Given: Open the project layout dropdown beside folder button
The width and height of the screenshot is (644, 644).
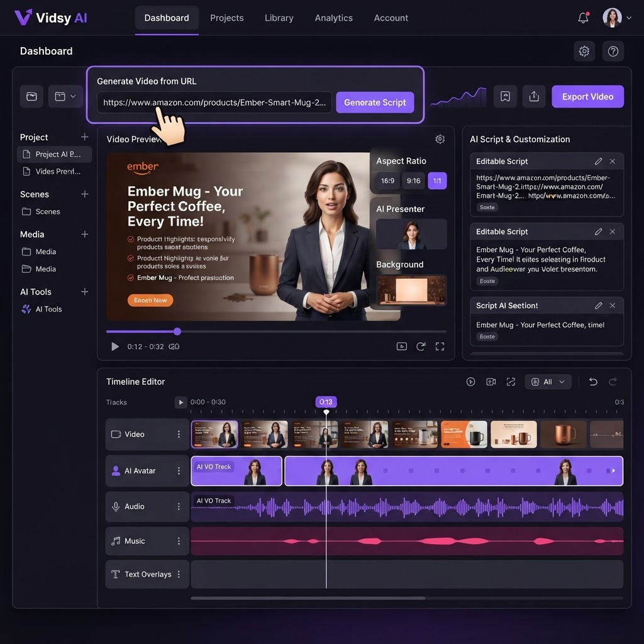Looking at the screenshot, I should (x=65, y=96).
